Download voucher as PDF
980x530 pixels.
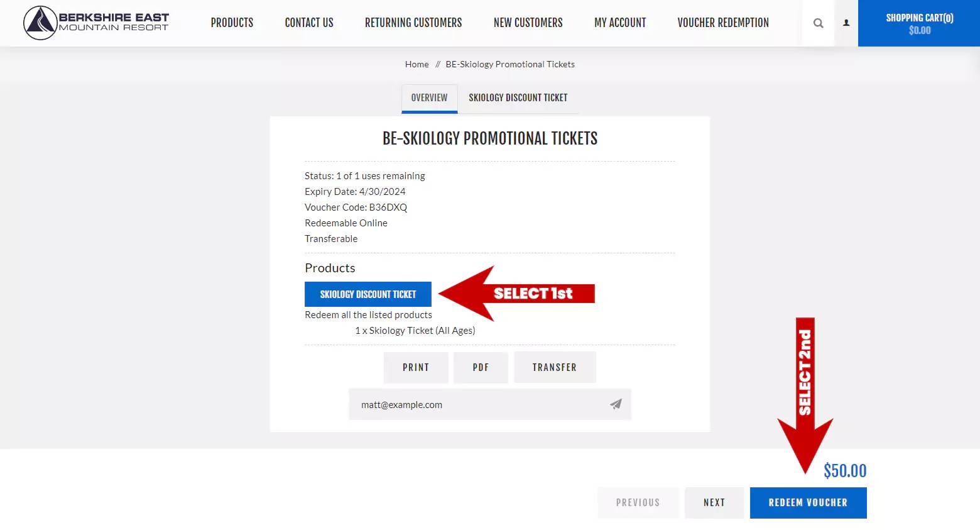(481, 367)
